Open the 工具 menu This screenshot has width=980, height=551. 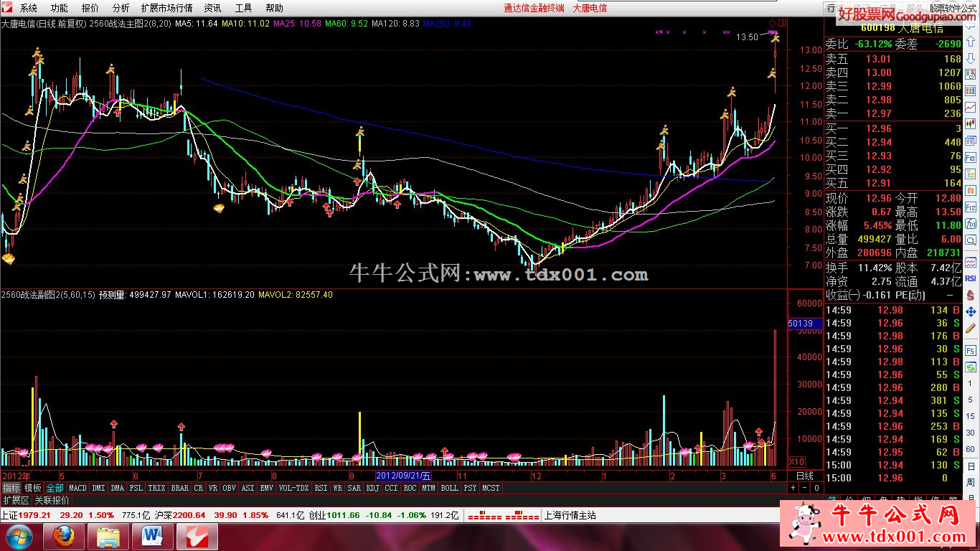[x=243, y=8]
